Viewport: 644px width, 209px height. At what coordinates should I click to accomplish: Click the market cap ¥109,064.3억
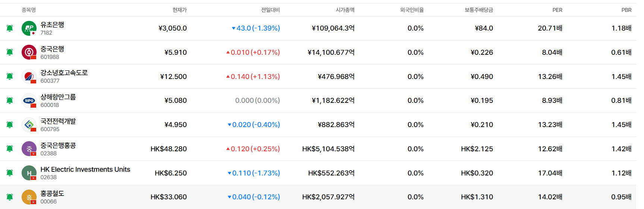click(333, 28)
